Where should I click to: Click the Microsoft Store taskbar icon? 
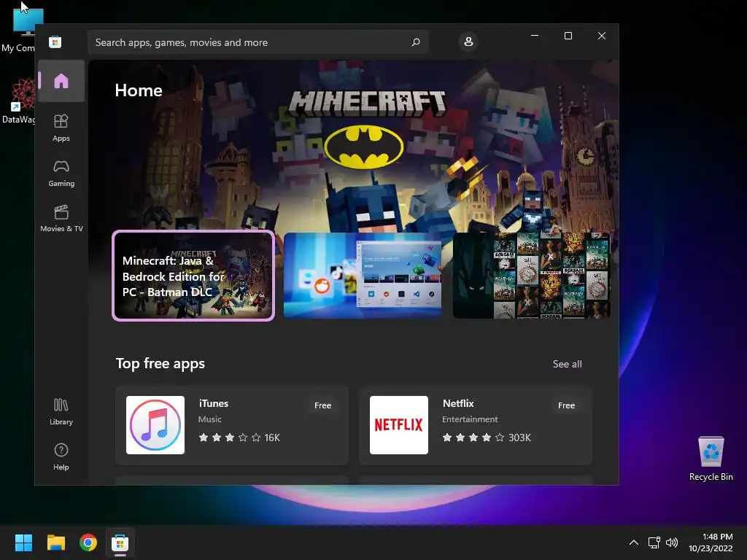tap(120, 542)
